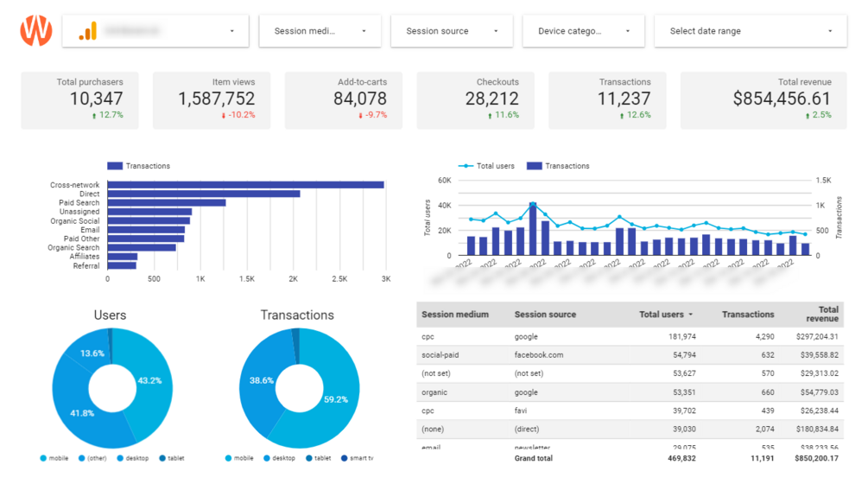868x484 pixels.
Task: Click the red down arrow beside -10.2%
Action: (224, 116)
